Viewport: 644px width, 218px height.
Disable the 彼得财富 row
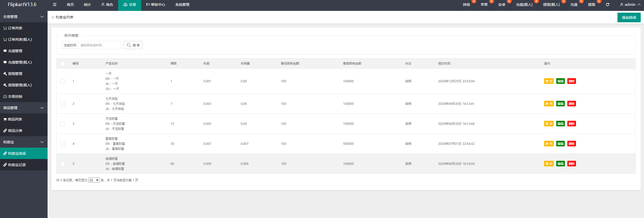pyautogui.click(x=549, y=164)
